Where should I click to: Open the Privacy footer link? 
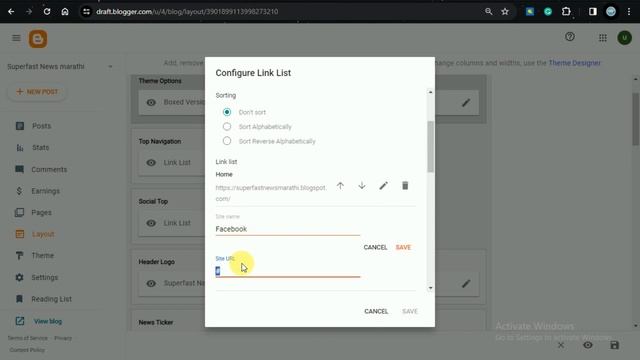[63, 338]
